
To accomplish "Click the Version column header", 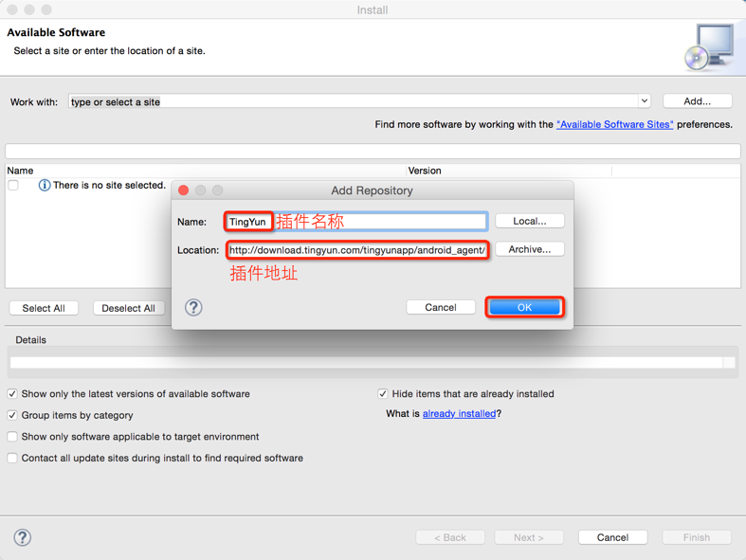I will coord(425,171).
